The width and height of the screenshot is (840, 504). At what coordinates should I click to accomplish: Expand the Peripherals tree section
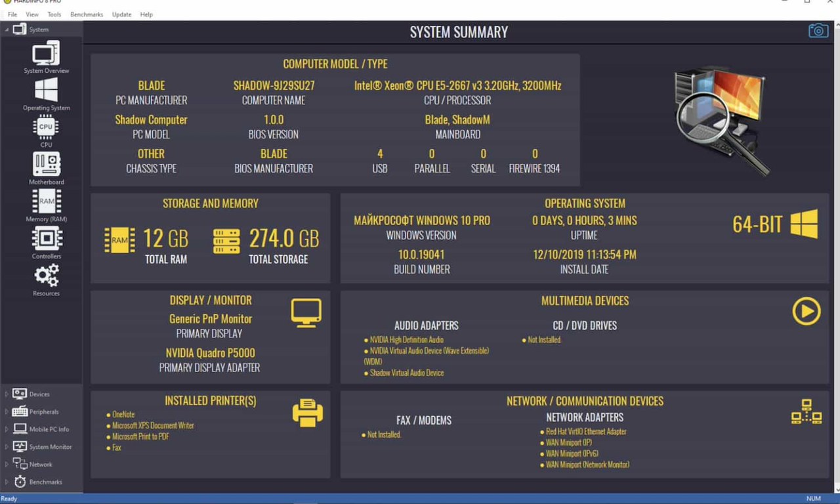click(7, 412)
